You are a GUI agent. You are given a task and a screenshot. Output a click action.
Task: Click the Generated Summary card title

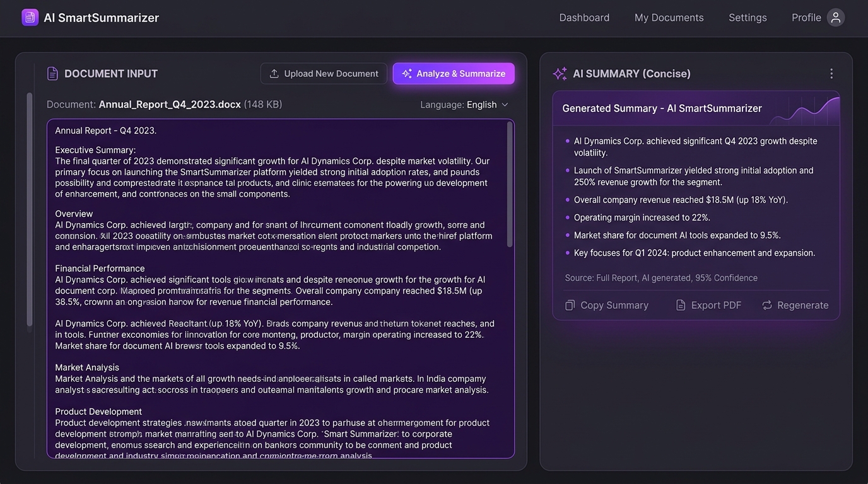point(662,108)
